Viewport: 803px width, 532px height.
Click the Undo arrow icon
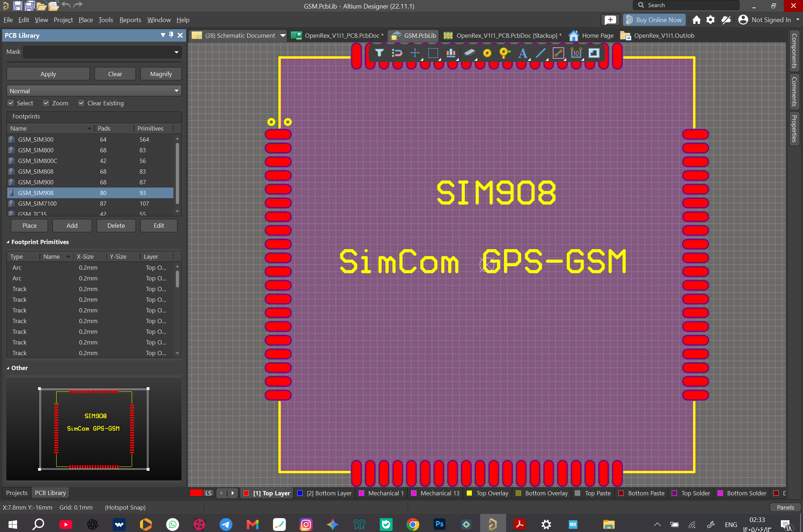tap(66, 5)
